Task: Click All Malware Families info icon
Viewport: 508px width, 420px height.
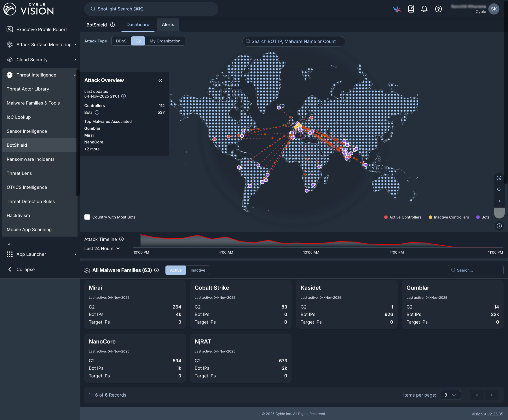Action: click(x=156, y=270)
